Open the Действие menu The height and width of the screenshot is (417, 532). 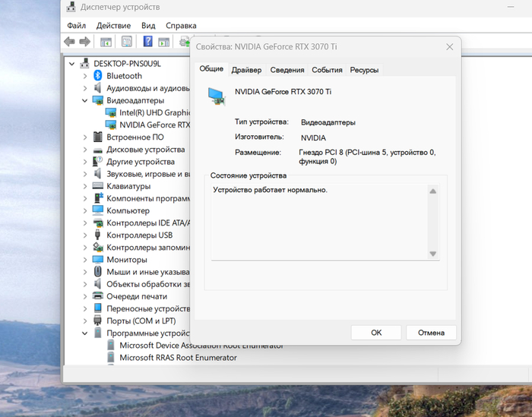[113, 26]
